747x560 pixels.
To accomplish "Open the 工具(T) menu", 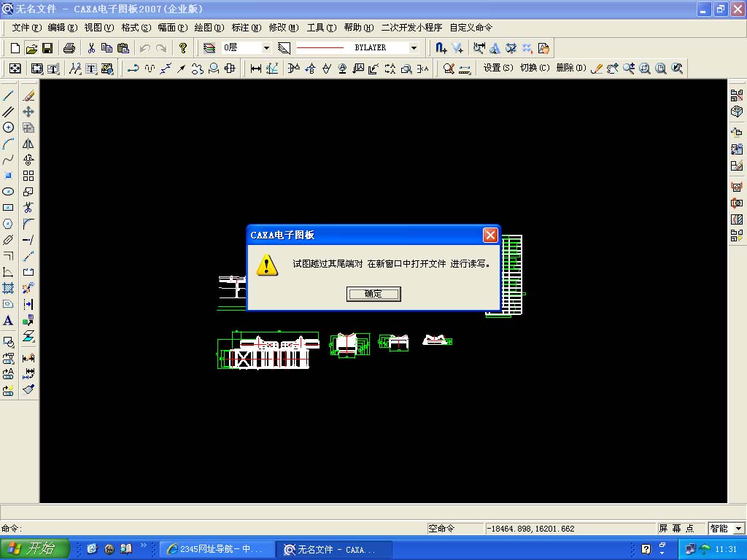I will click(x=322, y=28).
